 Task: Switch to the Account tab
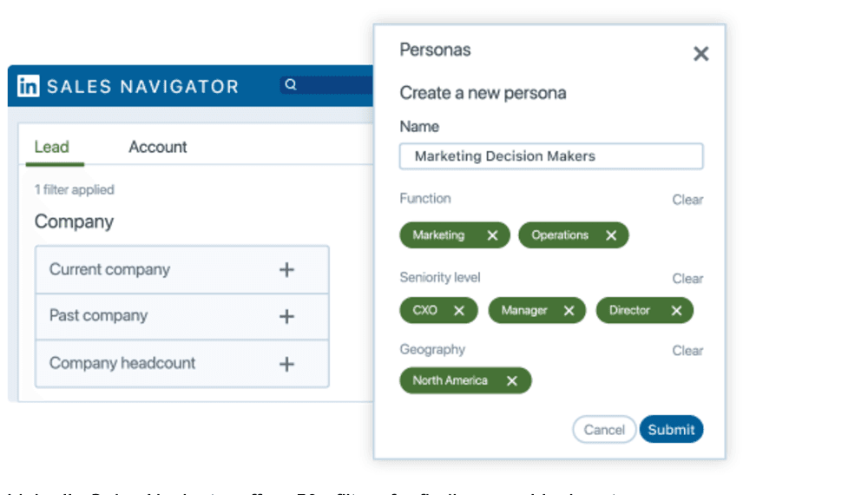coord(158,148)
